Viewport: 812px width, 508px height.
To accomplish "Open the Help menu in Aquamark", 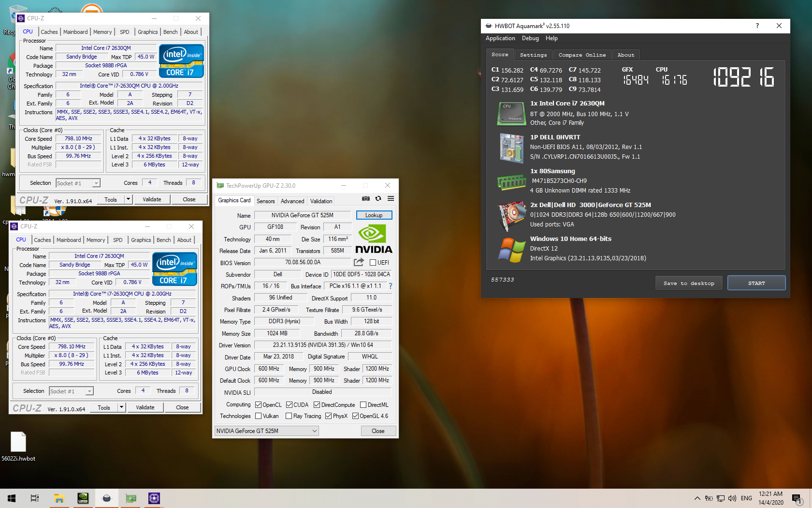I will (x=551, y=38).
